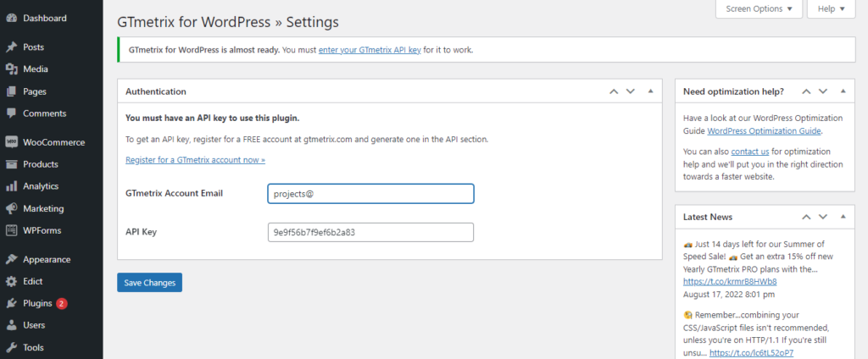This screenshot has width=868, height=359.
Task: Click the Comments speech bubble icon
Action: coord(11,113)
